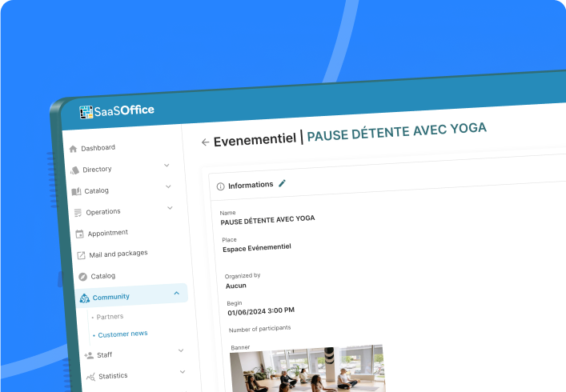Click the SaaSOffice logo icon

click(86, 112)
